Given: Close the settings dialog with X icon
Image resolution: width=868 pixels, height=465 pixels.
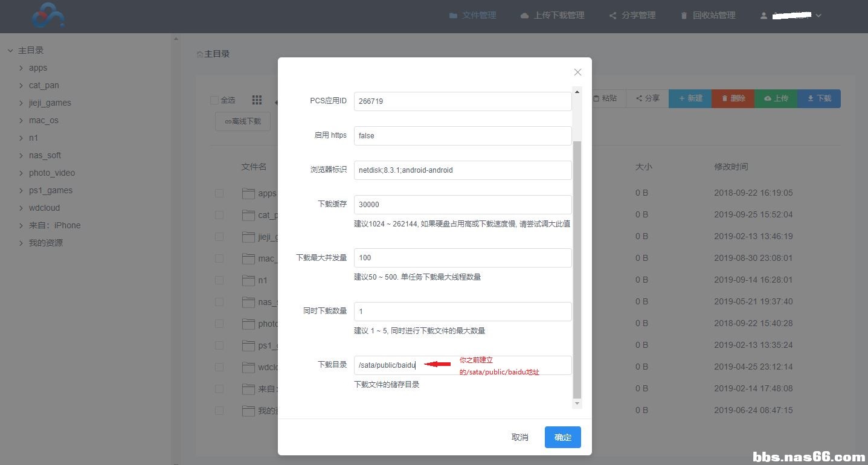Looking at the screenshot, I should tap(577, 72).
